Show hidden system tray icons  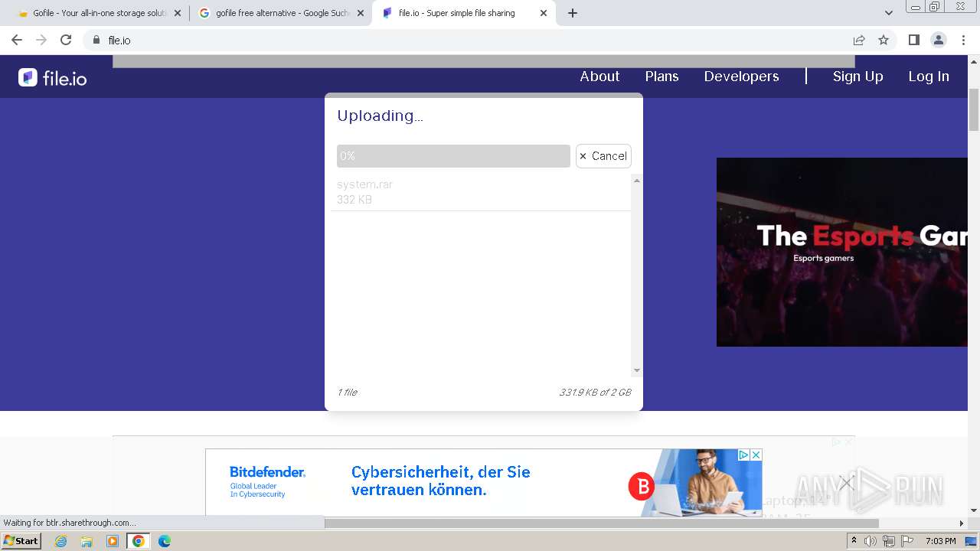854,541
